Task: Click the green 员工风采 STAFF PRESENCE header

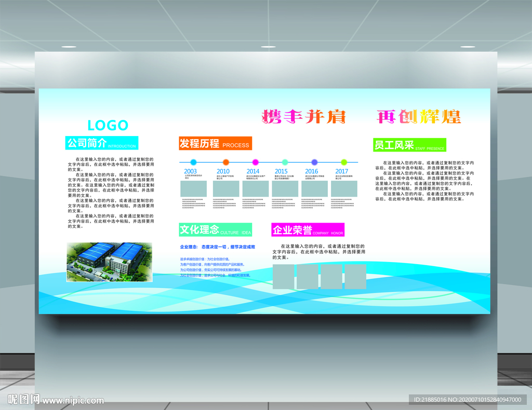Action: pyautogui.click(x=409, y=145)
